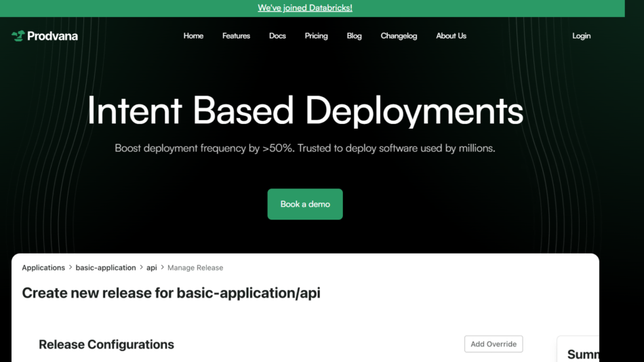The image size is (644, 362).
Task: Open the Docs nav link
Action: coord(277,36)
